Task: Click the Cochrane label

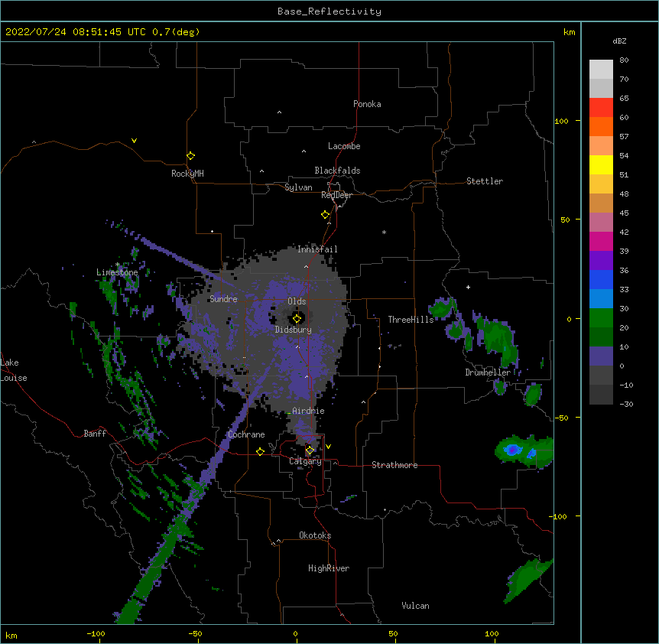Action: (x=246, y=434)
